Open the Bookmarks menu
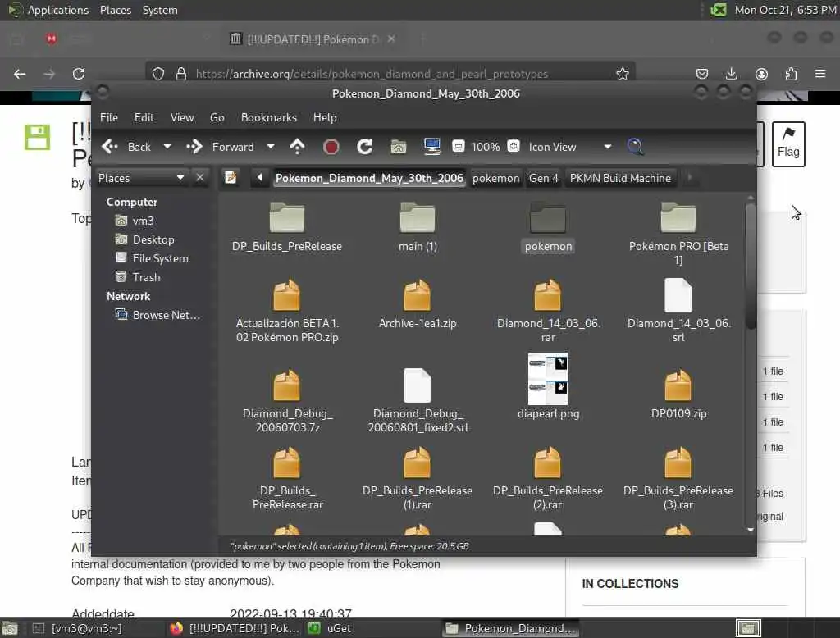 (269, 117)
